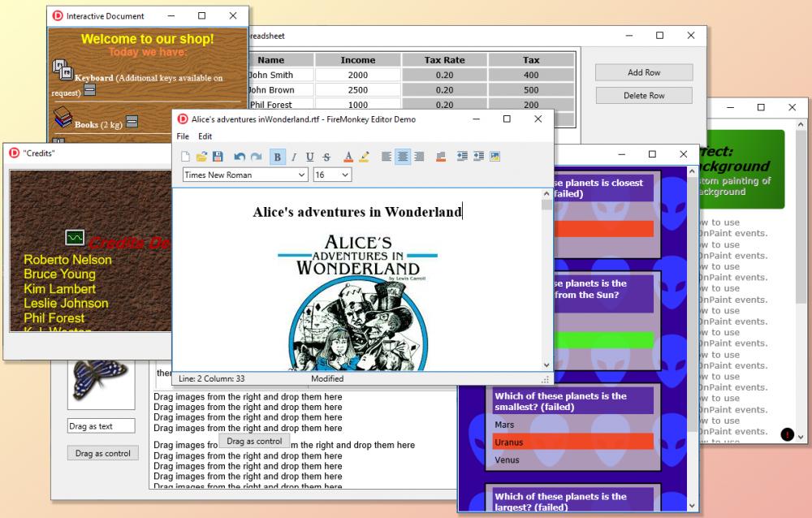Toggle italic formatting

click(x=294, y=156)
